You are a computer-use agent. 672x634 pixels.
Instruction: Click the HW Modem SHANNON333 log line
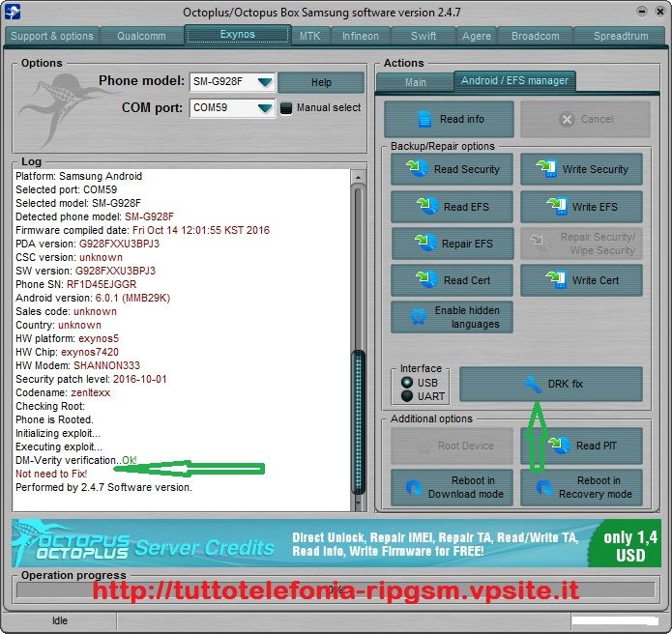(x=77, y=366)
